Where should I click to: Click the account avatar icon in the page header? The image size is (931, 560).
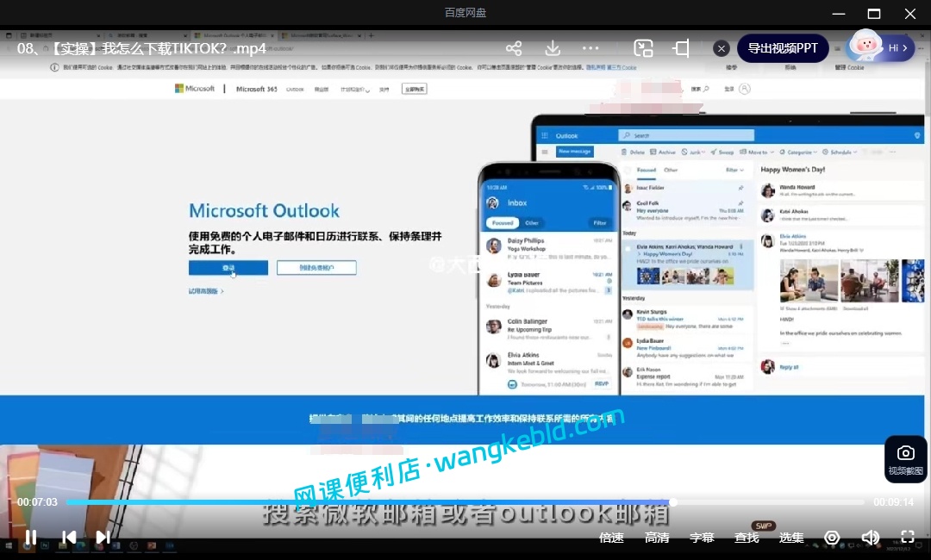745,89
